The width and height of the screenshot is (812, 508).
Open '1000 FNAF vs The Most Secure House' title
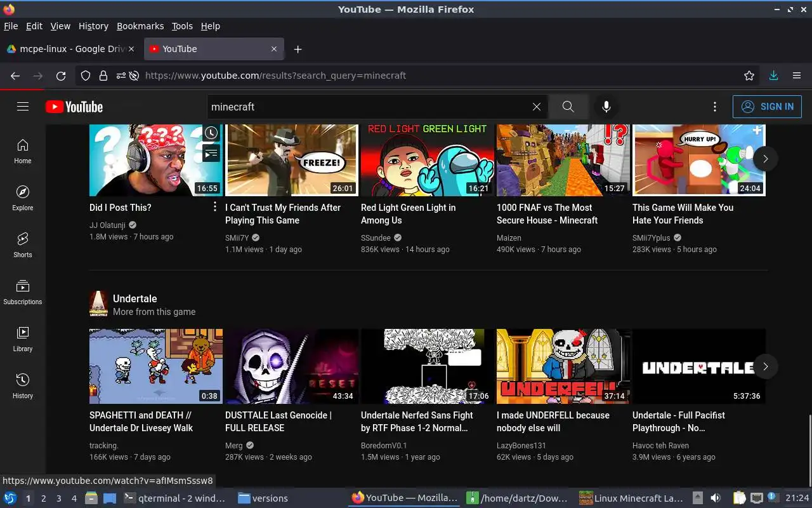547,214
